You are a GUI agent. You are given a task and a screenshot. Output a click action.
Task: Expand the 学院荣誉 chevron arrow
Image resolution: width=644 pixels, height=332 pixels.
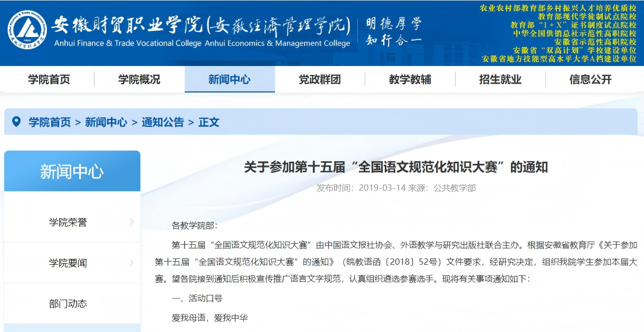(131, 222)
